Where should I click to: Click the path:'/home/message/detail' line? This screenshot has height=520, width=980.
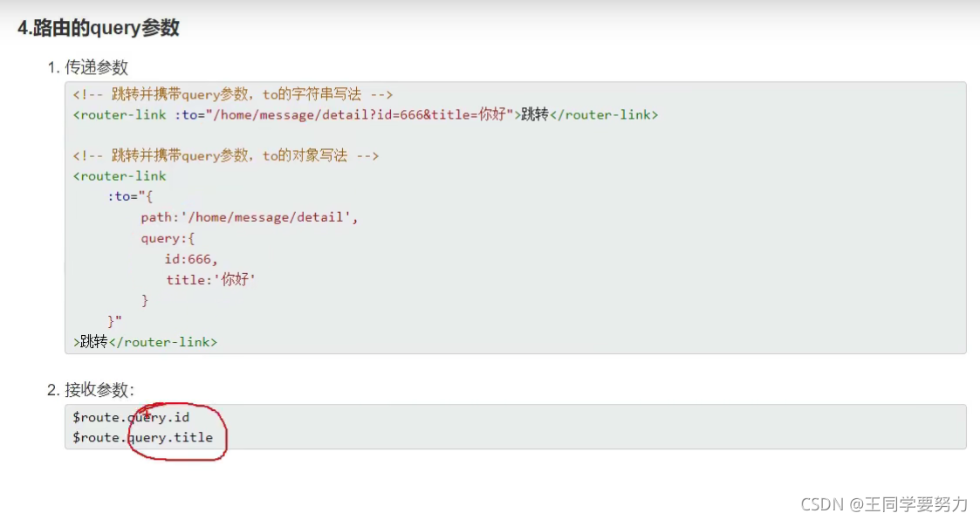(250, 217)
